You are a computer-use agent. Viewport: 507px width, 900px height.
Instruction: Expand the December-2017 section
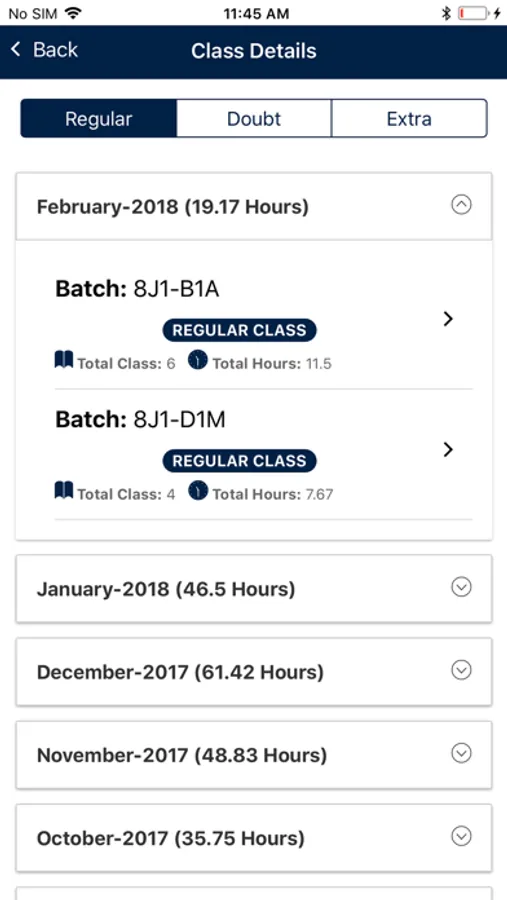click(254, 672)
